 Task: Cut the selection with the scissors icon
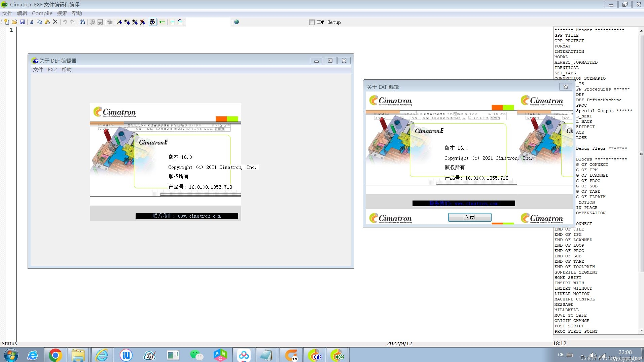coord(32,22)
